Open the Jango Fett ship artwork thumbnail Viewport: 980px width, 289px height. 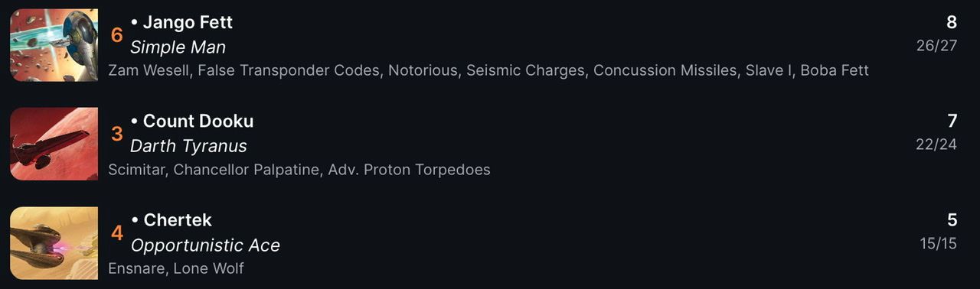[54, 45]
